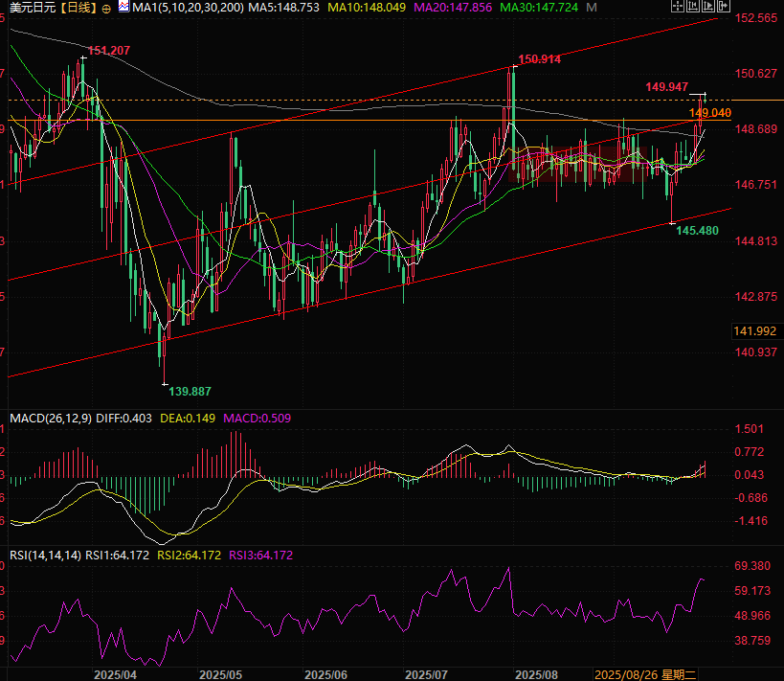
Task: Click the 日线 period label
Action: pyautogui.click(x=80, y=8)
